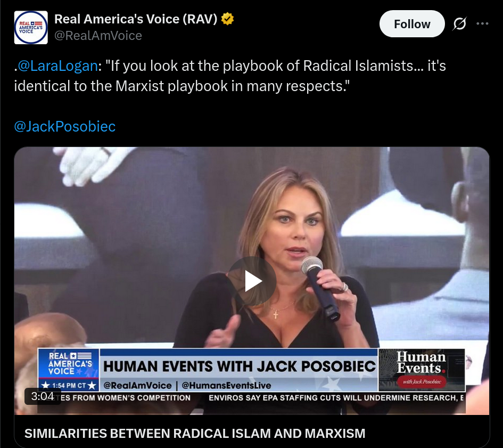Click the 3:04 video duration badge
Screen dimensions: 503x448
point(43,396)
